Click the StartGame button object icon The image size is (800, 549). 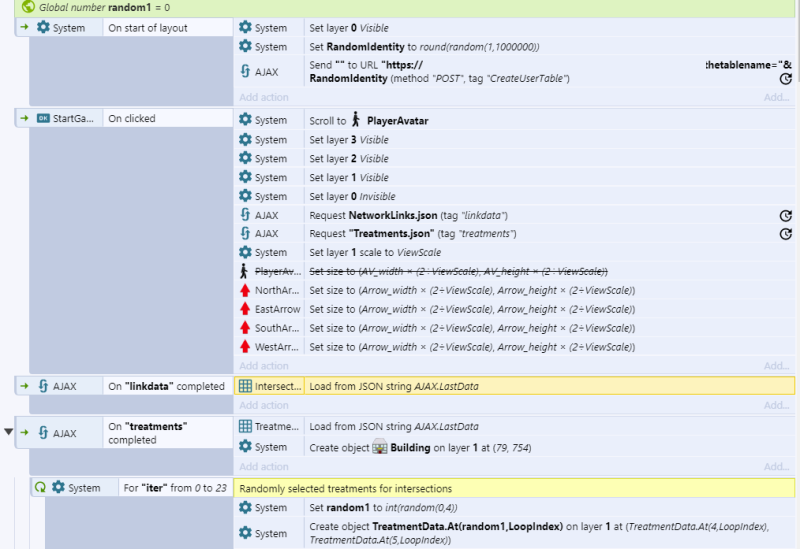[43, 118]
